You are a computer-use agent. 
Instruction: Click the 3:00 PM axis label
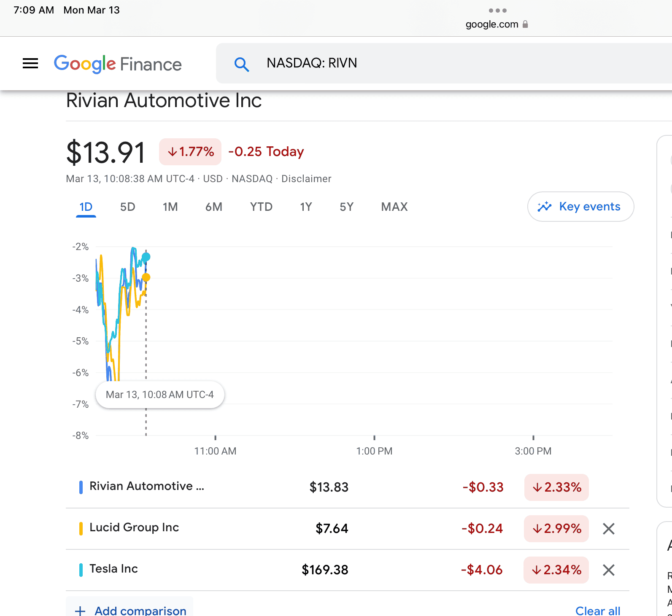point(533,451)
